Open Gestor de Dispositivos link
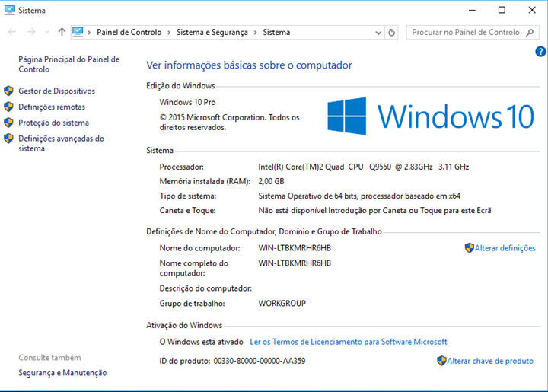 [x=56, y=91]
